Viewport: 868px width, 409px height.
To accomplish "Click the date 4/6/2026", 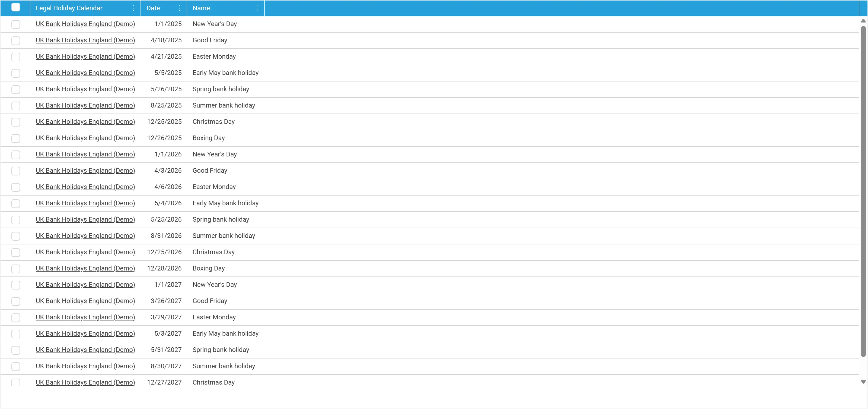I will (x=168, y=187).
